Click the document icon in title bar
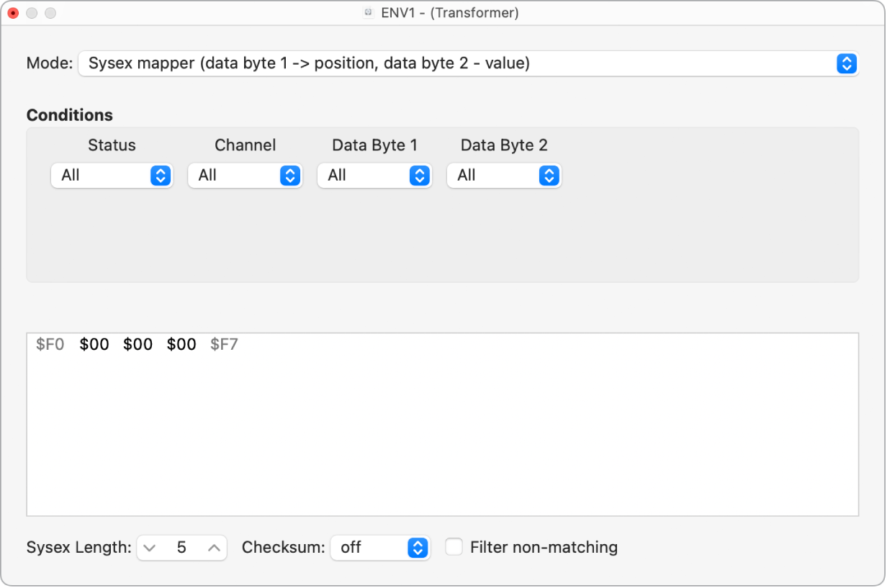 tap(369, 13)
